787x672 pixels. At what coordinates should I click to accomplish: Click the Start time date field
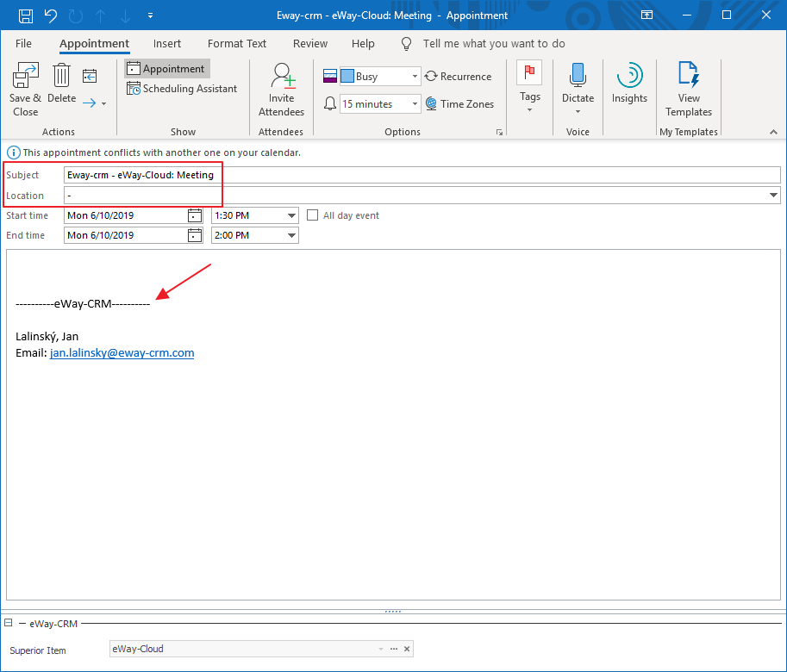click(126, 215)
